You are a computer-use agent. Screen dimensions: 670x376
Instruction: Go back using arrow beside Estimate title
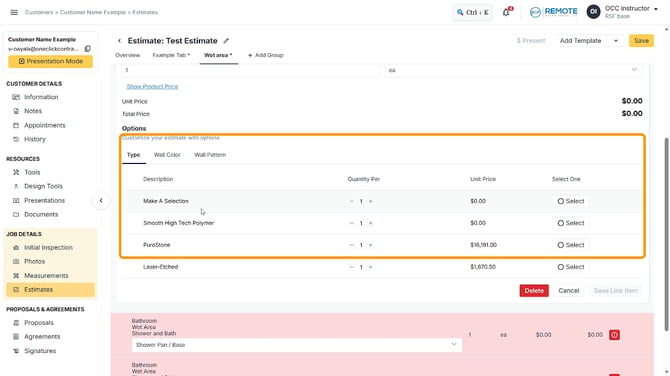120,41
